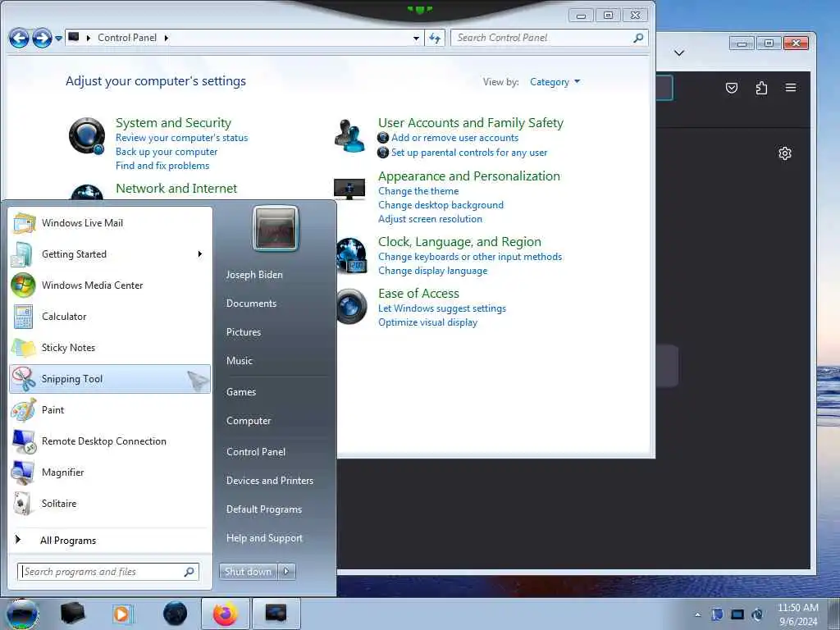Open Music library
The width and height of the screenshot is (840, 630).
tap(239, 361)
